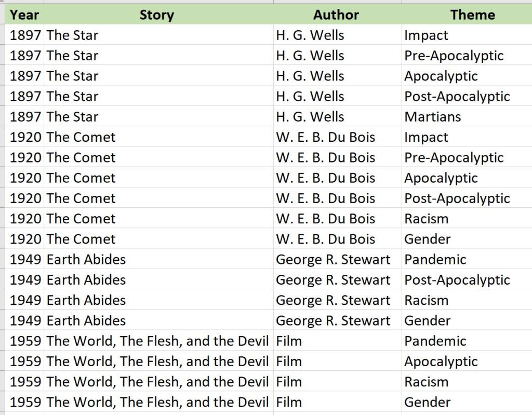Click the Pandemic cell for Earth Abides
Viewport: 532px width, 415px height.
pos(435,259)
